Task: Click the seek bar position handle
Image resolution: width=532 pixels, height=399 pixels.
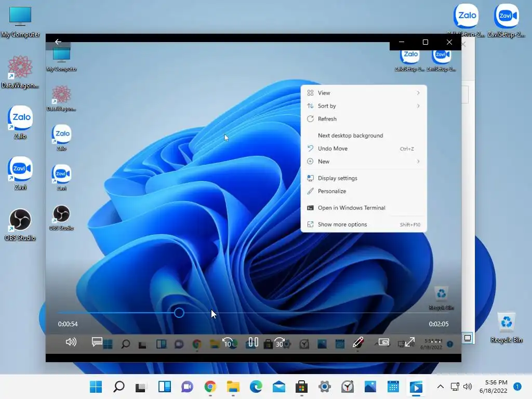Action: tap(179, 313)
